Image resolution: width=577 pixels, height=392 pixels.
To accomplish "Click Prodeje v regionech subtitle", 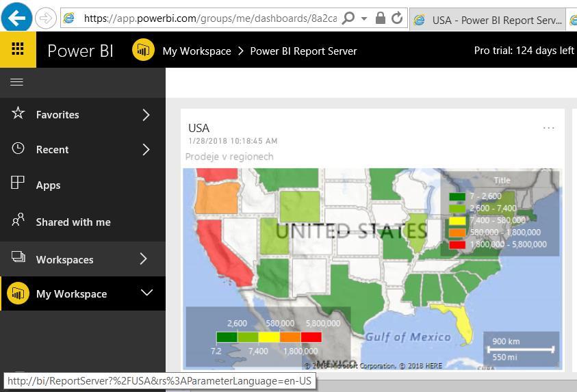I will (x=229, y=157).
